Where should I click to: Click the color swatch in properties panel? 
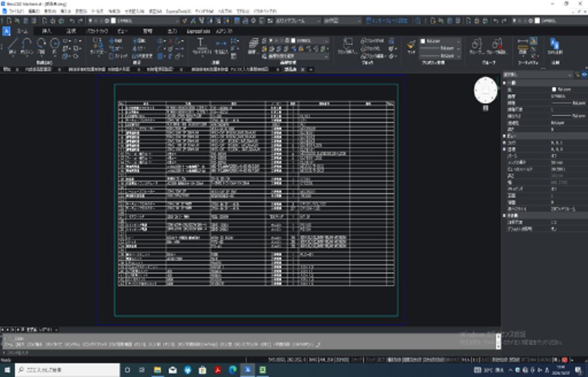click(555, 89)
